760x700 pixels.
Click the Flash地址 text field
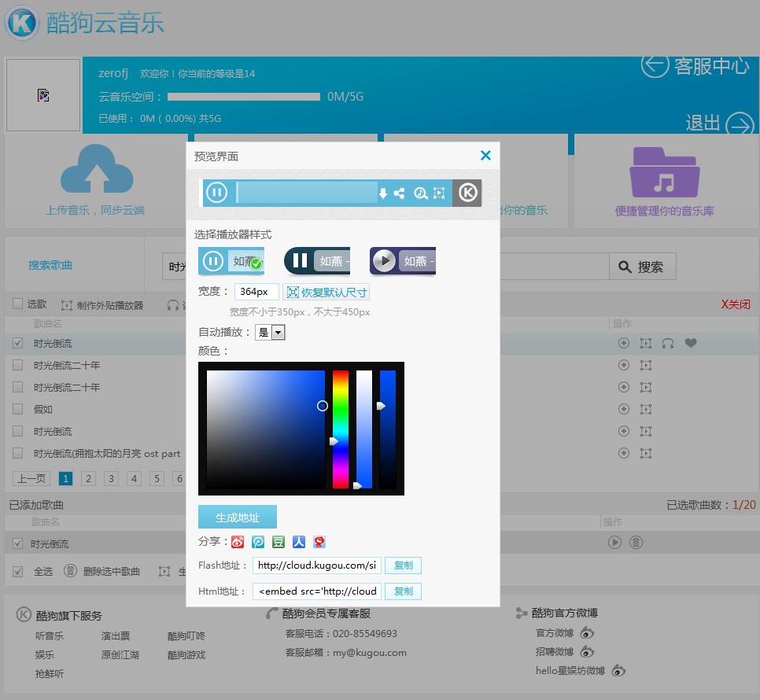317,566
